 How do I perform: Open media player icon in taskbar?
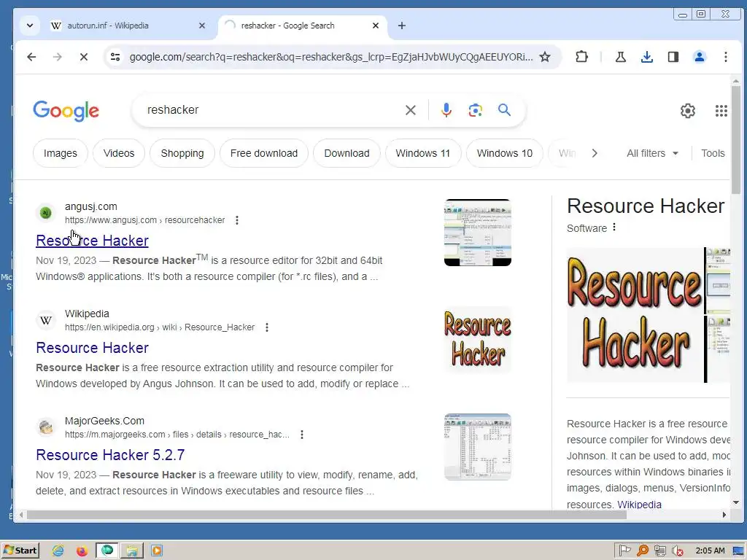[x=156, y=551]
